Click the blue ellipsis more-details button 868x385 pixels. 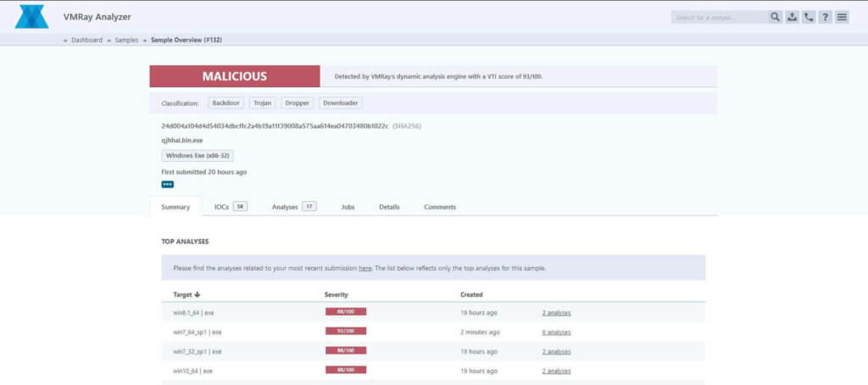pyautogui.click(x=168, y=185)
